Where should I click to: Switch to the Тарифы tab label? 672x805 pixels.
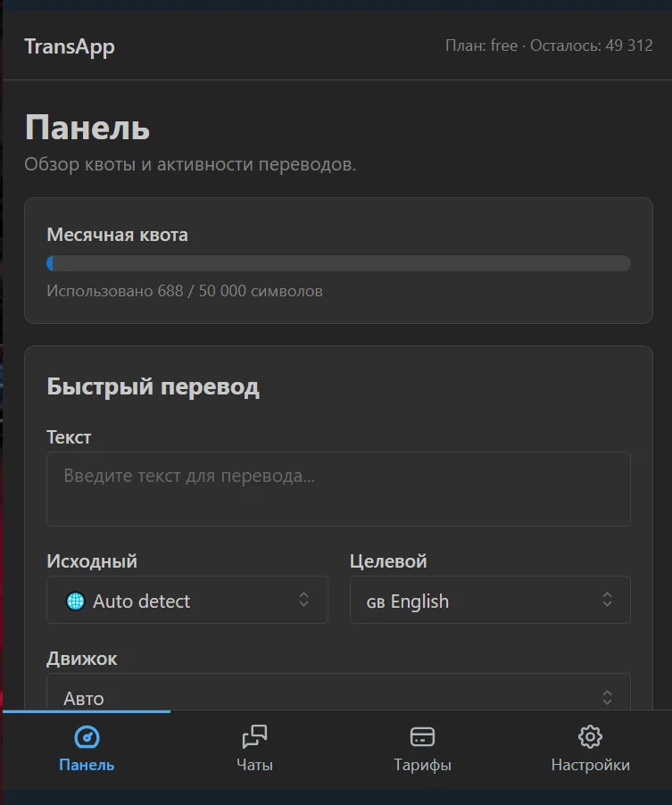click(x=422, y=765)
